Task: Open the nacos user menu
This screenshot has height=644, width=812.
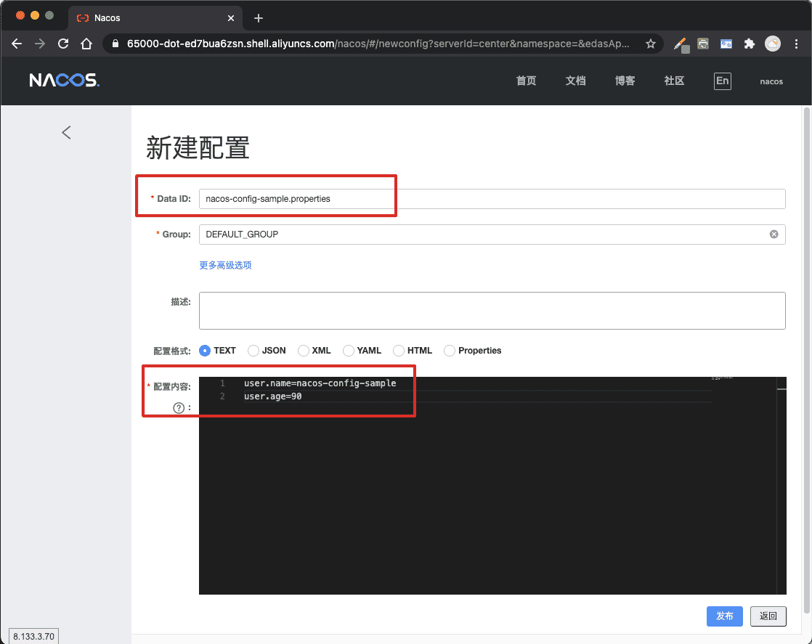Action: pyautogui.click(x=771, y=81)
